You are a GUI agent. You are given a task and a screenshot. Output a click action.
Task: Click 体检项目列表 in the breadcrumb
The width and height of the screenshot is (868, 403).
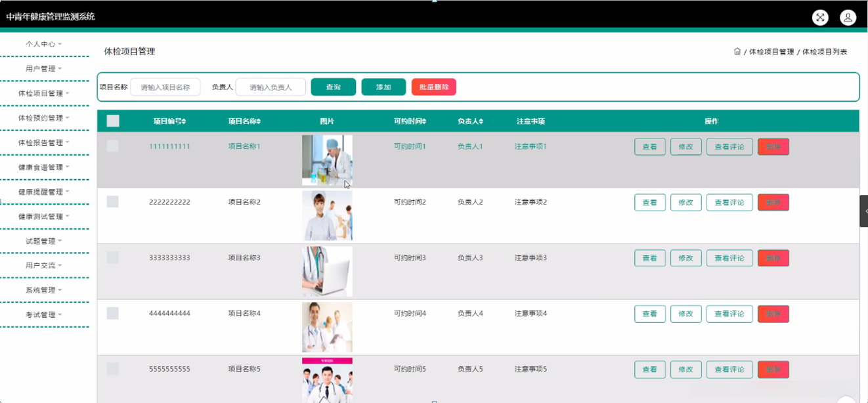[825, 52]
